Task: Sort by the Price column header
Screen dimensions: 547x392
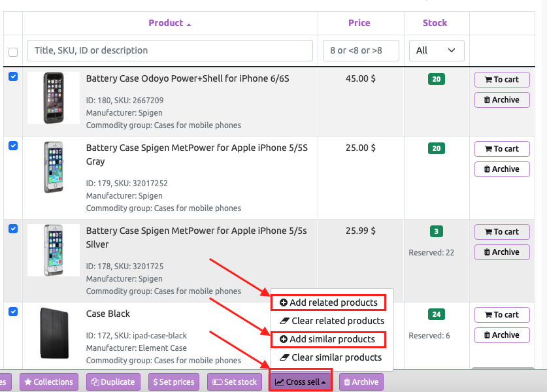Action: pos(359,23)
